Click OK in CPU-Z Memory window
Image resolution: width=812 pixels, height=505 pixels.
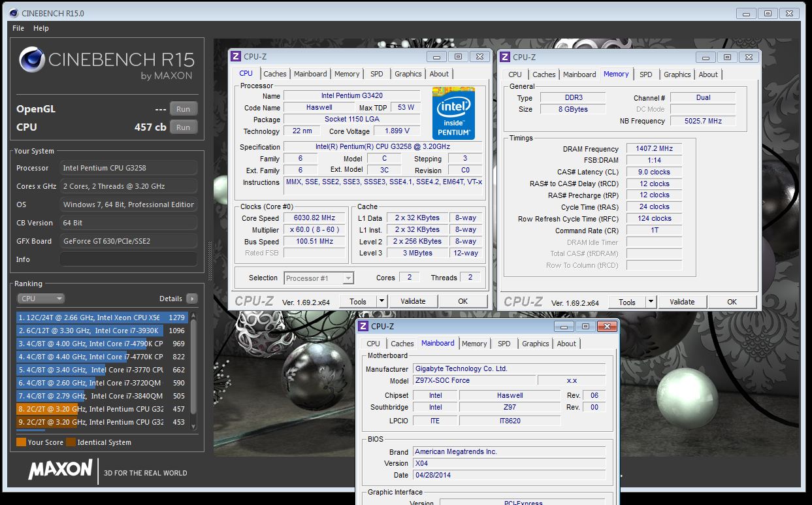(x=732, y=302)
